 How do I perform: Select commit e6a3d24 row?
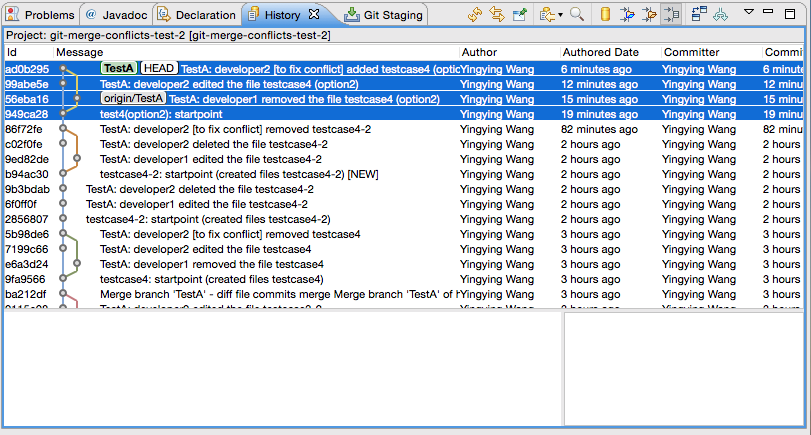(403, 264)
